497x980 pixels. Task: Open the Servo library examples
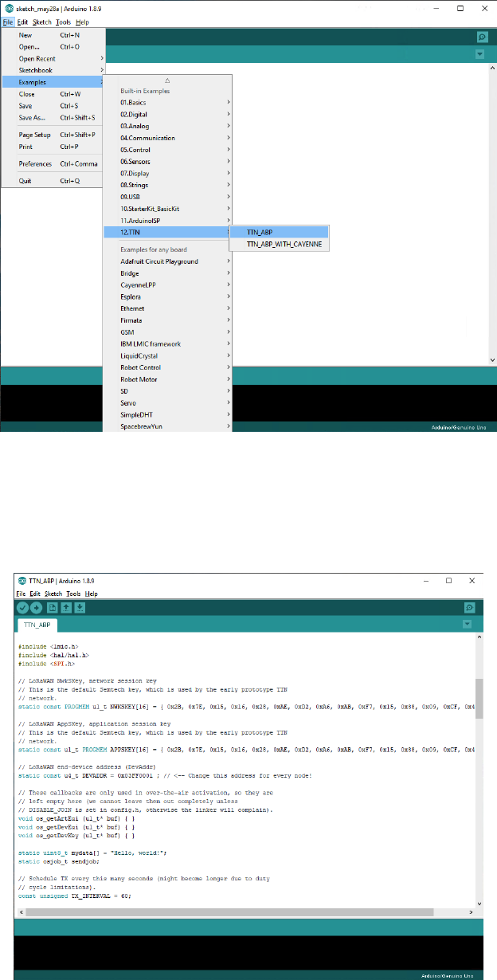click(166, 403)
